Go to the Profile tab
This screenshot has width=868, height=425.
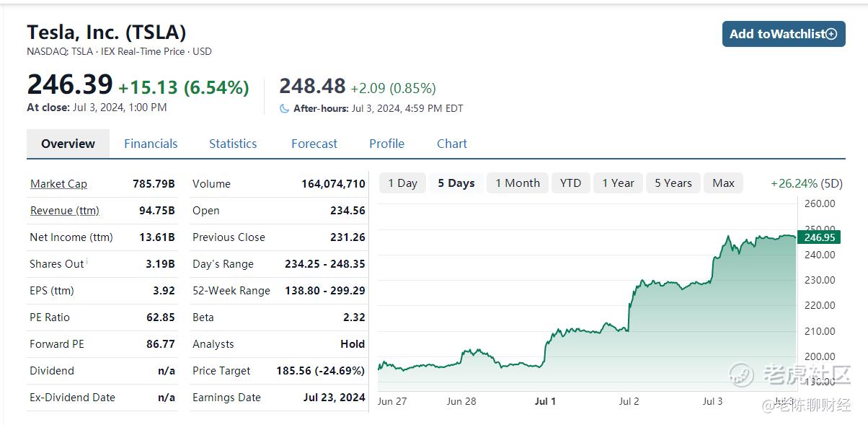click(x=386, y=144)
